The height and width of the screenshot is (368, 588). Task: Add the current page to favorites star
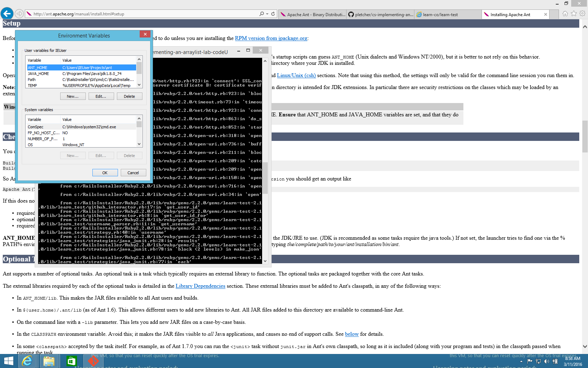click(574, 14)
